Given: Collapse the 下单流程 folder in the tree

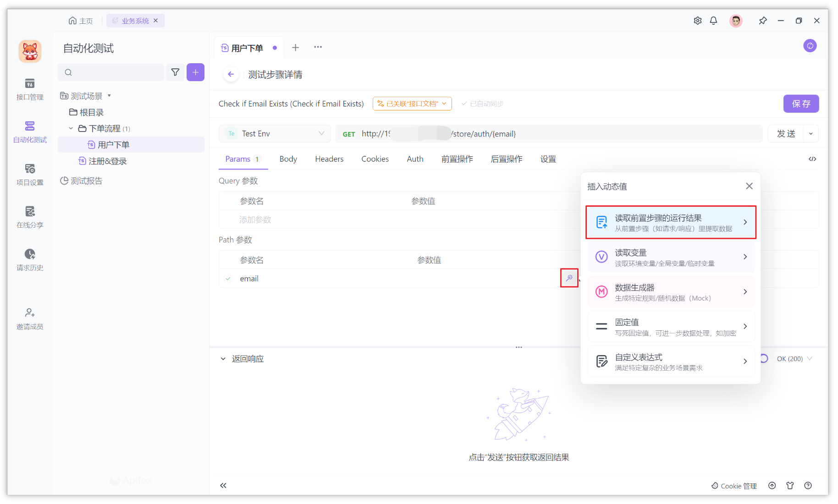Looking at the screenshot, I should click(x=71, y=128).
